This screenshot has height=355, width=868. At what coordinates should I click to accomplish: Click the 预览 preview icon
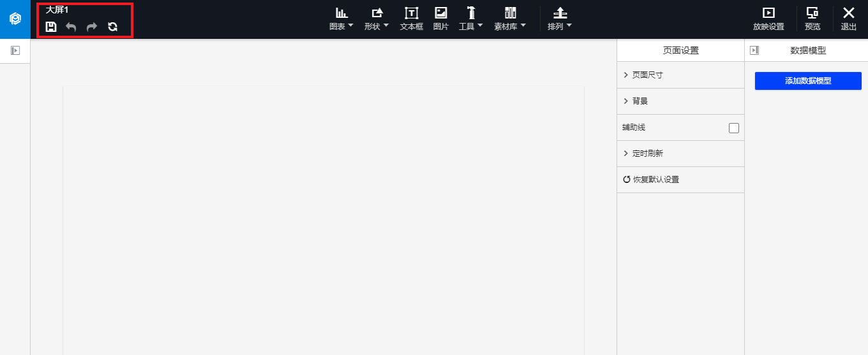click(x=812, y=19)
